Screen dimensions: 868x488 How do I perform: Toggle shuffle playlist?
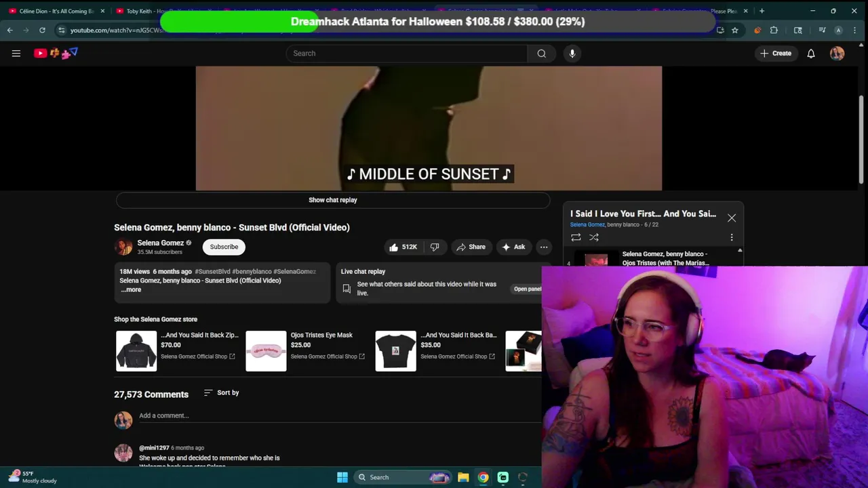pyautogui.click(x=594, y=237)
